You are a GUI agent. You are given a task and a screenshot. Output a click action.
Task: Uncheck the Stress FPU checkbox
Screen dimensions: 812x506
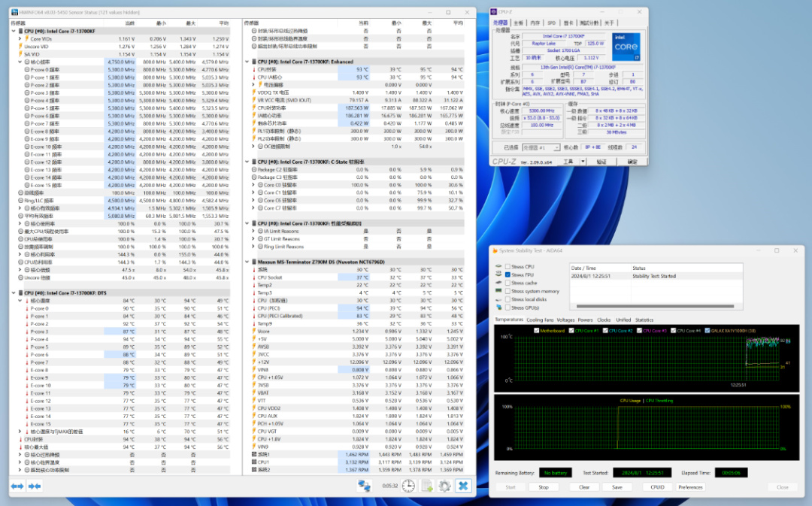507,274
